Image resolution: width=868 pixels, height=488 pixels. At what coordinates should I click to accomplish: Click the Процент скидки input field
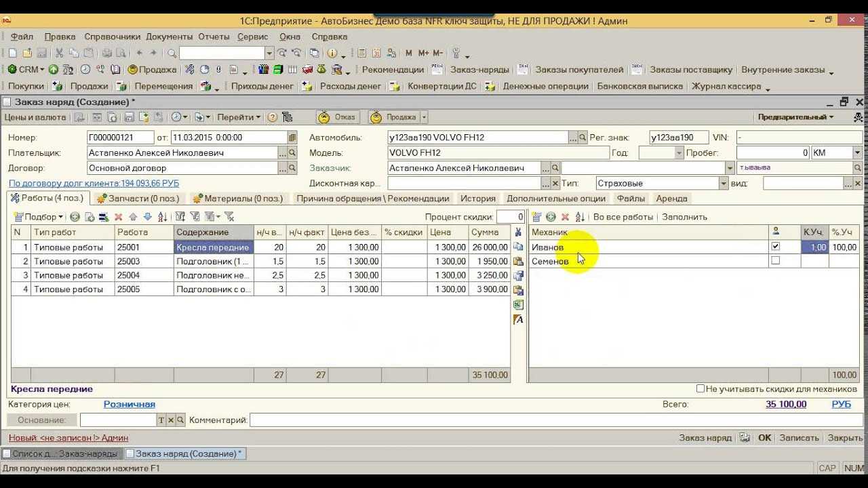pyautogui.click(x=511, y=217)
